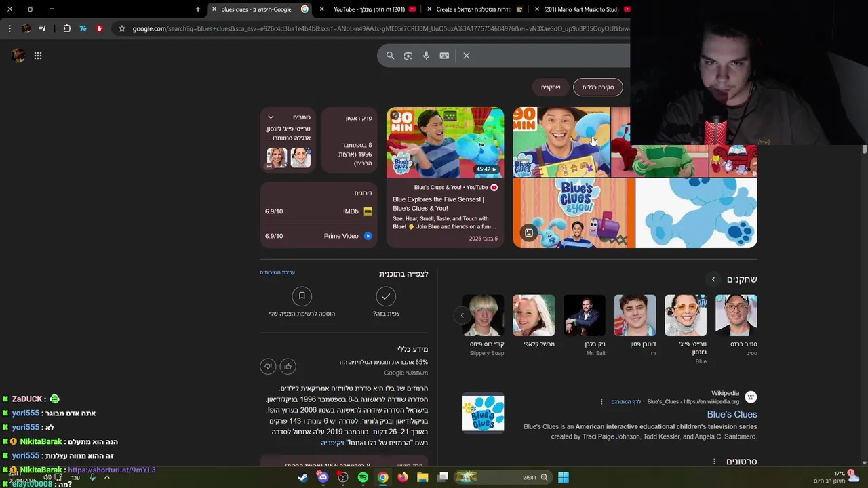Open the shorturl.at link in chat
The height and width of the screenshot is (488, 868).
[x=112, y=470]
